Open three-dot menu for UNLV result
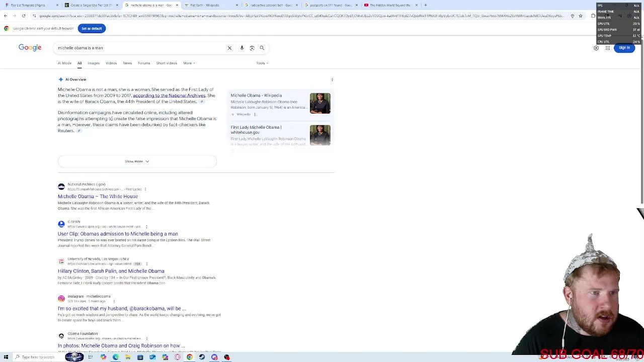The width and height of the screenshot is (644, 362). click(147, 264)
